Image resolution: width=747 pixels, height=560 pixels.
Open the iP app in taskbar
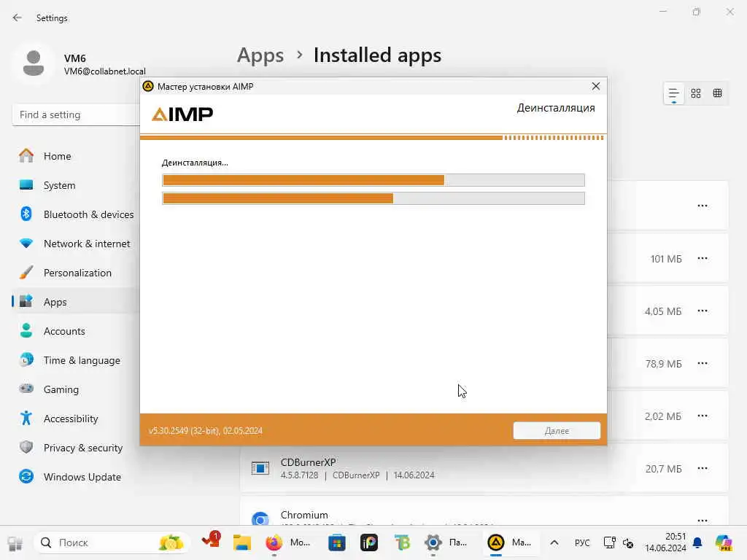pyautogui.click(x=369, y=542)
